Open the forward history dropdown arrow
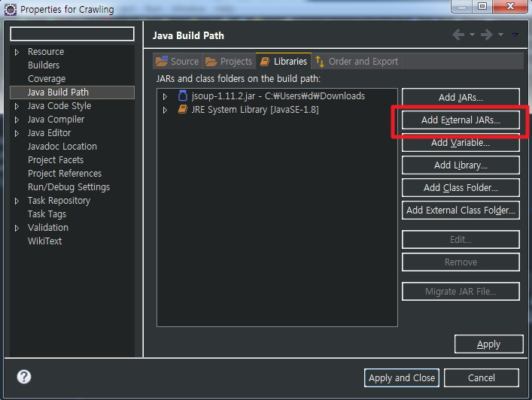 tap(500, 35)
